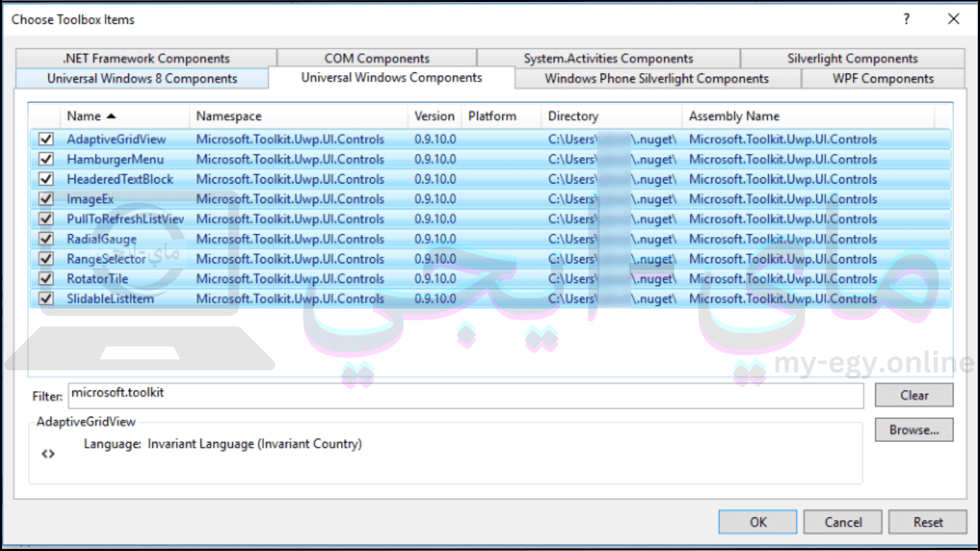Click the code brackets icon for AdaptiveGridView
Viewport: 980px width, 551px height.
48,454
